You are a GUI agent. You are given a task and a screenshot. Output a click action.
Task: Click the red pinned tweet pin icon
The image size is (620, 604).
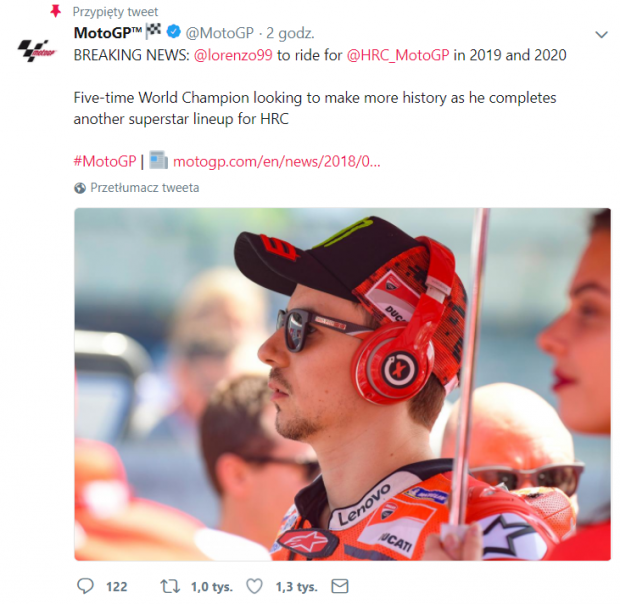click(x=55, y=11)
